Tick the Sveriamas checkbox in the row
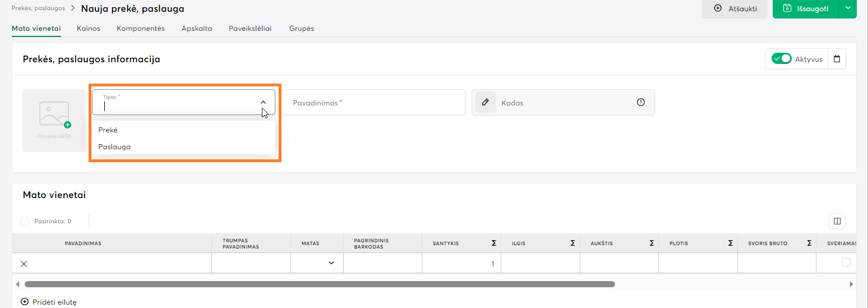Screen dimensions: 868x308 tap(846, 263)
